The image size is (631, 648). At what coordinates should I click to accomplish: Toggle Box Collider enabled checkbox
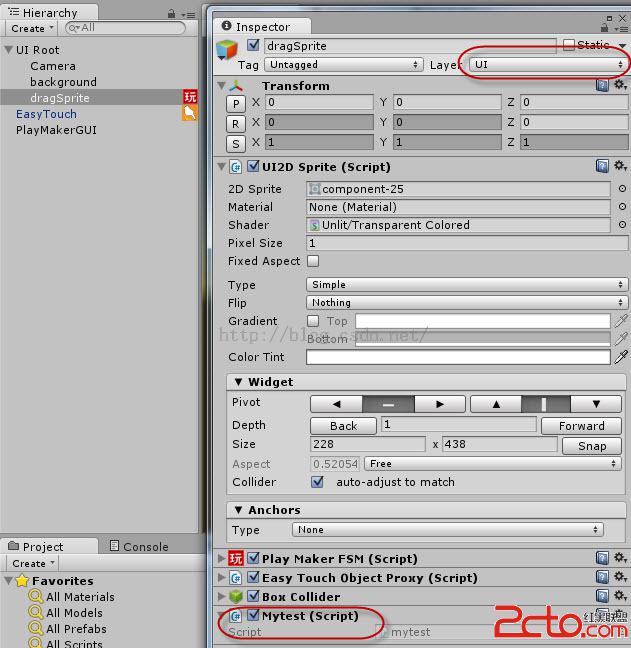pyautogui.click(x=253, y=596)
